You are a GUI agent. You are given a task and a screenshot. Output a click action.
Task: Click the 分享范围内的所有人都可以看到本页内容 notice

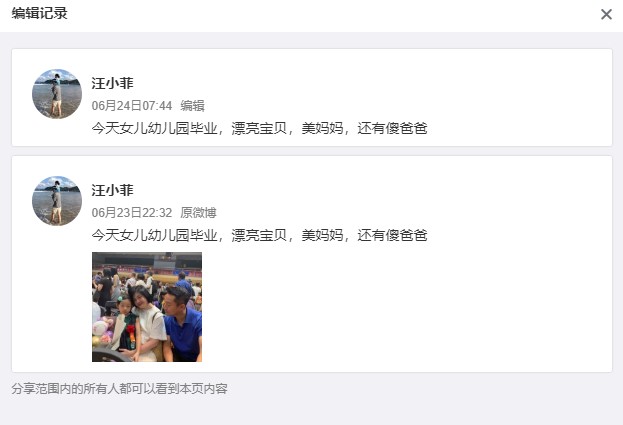tap(119, 388)
